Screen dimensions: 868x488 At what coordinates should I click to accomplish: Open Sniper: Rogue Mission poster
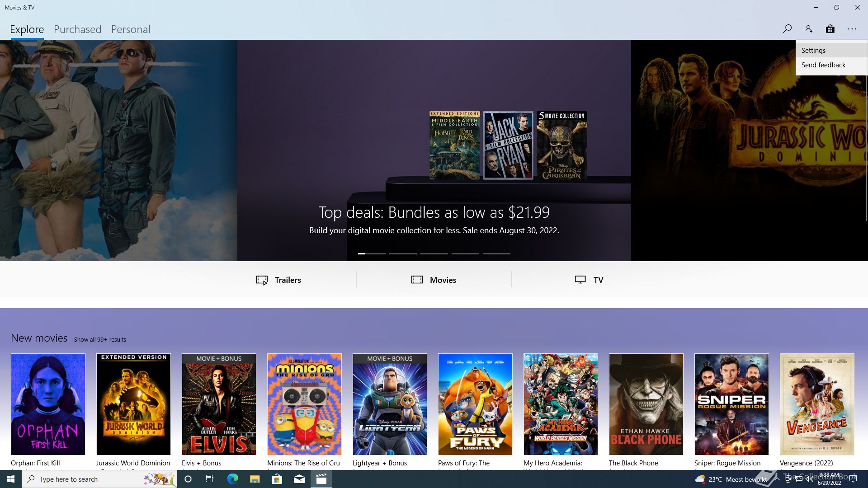coord(731,404)
